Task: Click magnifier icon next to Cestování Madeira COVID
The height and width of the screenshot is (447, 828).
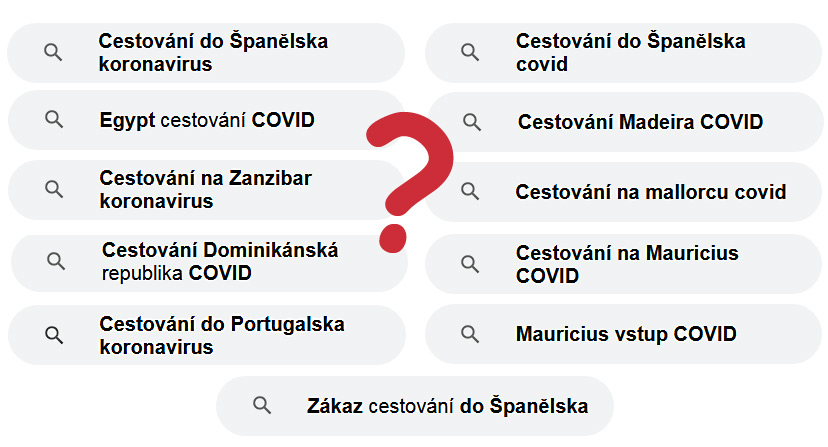Action: coord(472,121)
